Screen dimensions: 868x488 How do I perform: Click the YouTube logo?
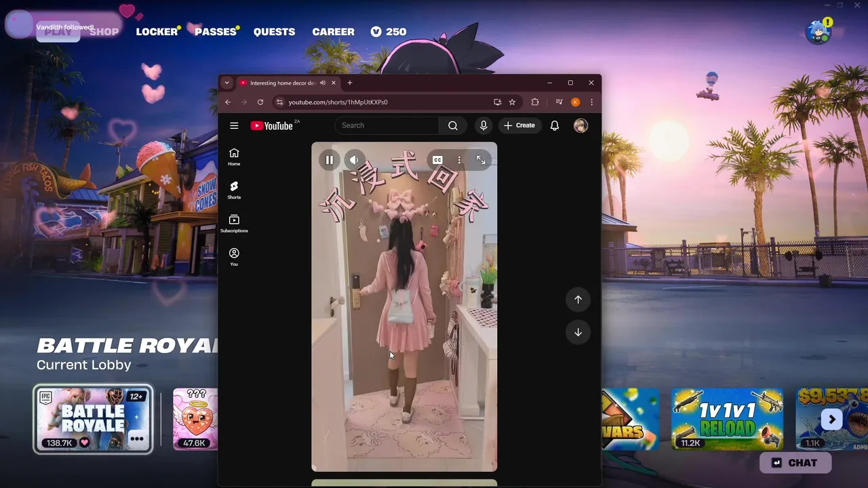tap(271, 125)
